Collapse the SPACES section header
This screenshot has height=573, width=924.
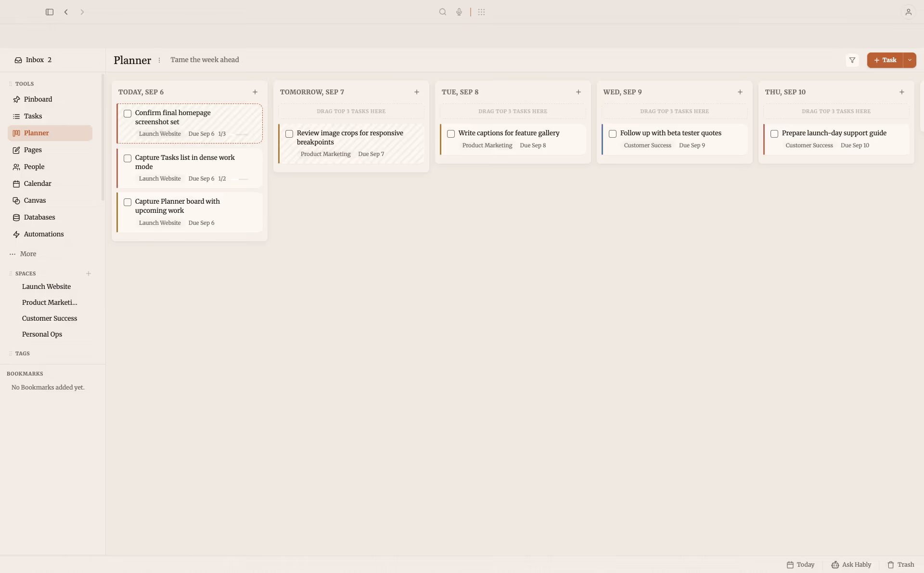pyautogui.click(x=25, y=273)
